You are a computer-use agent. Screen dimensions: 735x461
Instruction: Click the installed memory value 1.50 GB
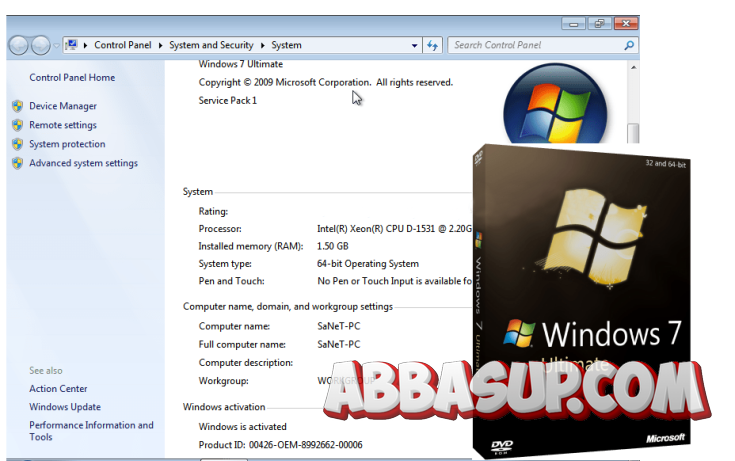pos(332,246)
